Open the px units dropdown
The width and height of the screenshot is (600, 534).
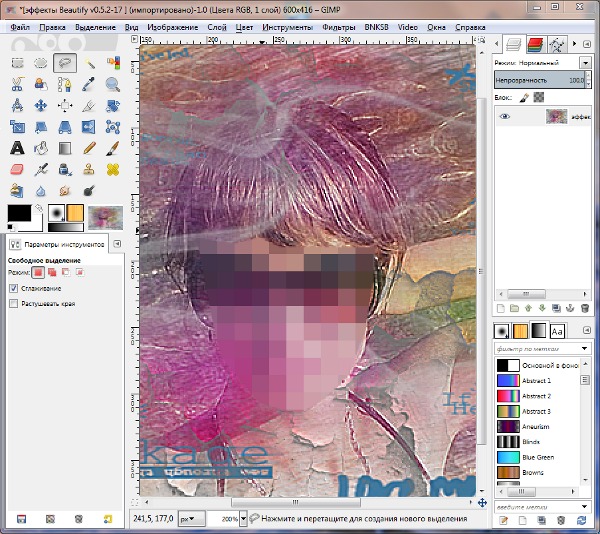[192, 519]
